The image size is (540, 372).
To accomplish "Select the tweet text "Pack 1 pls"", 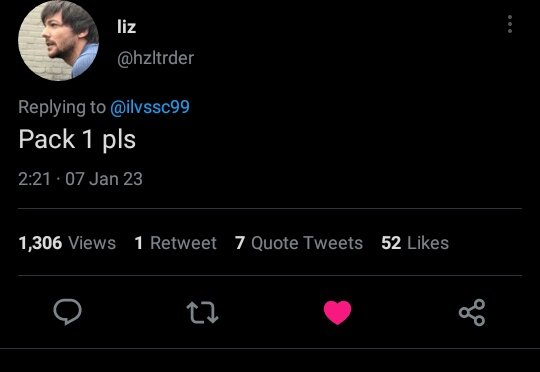I will 77,139.
